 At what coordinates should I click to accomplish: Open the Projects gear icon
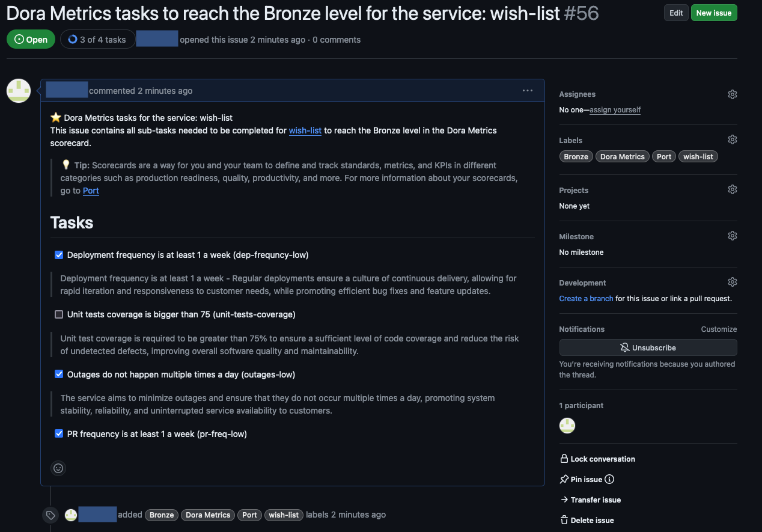click(732, 189)
